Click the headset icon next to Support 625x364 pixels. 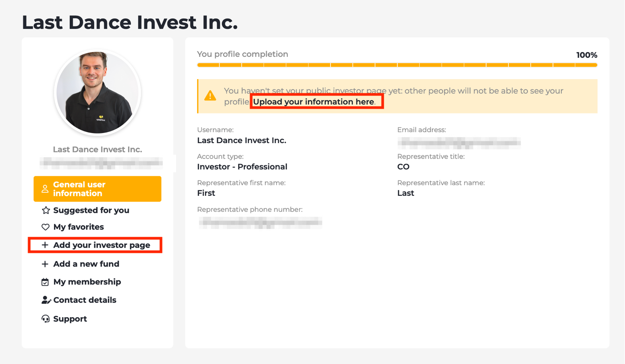coord(45,318)
